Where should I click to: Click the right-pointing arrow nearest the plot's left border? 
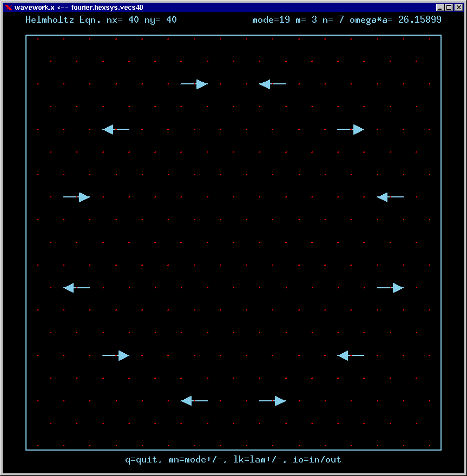[76, 197]
